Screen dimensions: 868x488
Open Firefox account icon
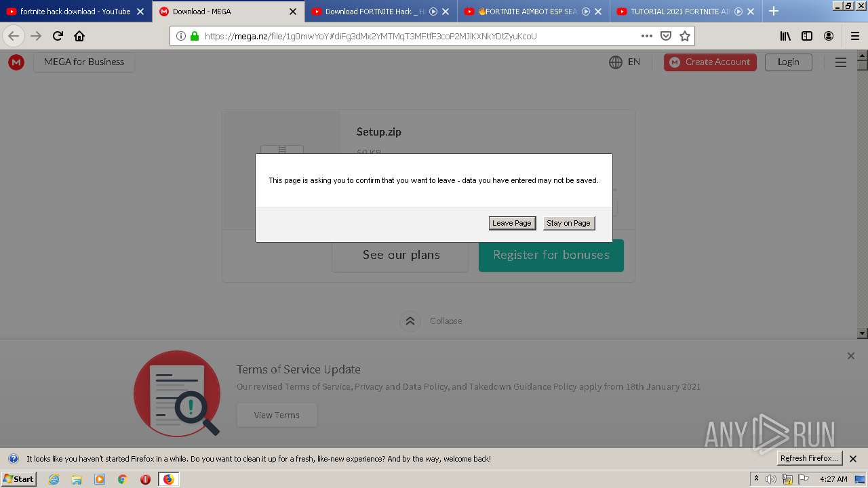coord(829,36)
